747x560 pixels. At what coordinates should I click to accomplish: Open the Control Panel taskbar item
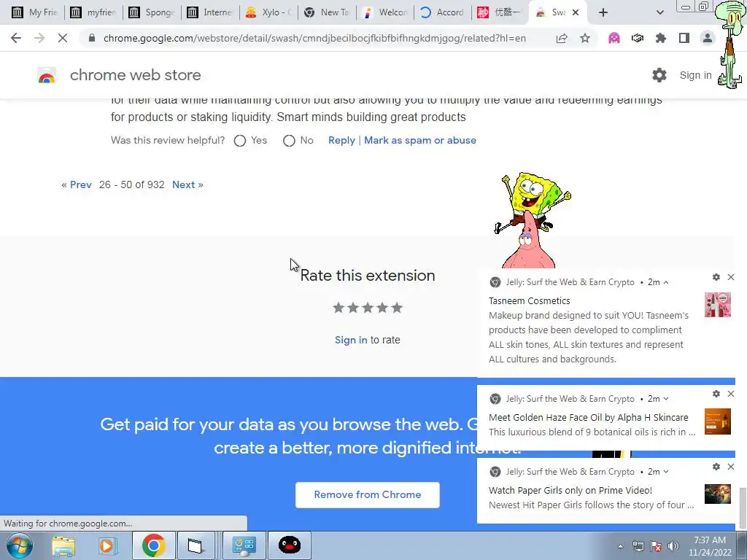coord(244,545)
